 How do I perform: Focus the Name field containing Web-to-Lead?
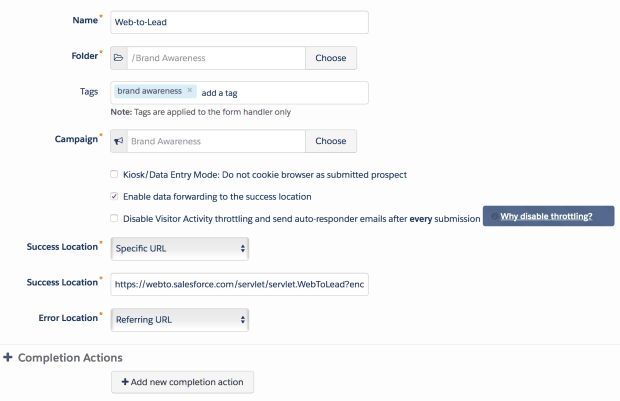point(238,22)
